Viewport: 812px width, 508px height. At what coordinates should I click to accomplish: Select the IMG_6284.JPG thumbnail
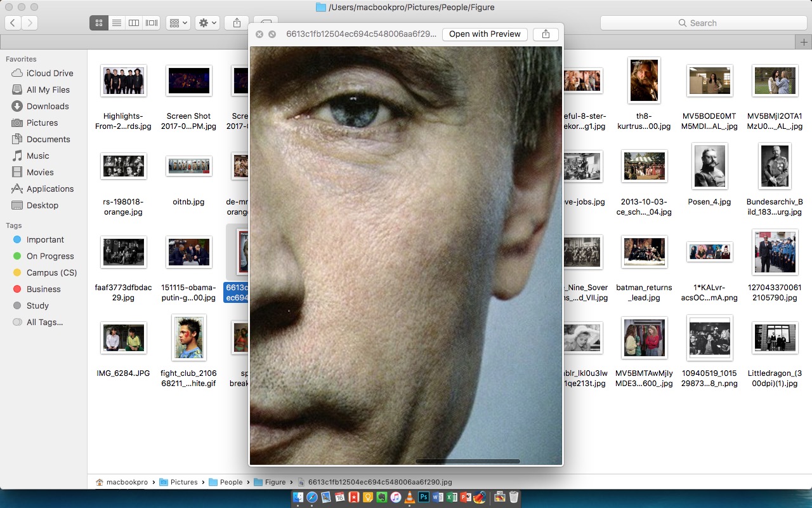pyautogui.click(x=124, y=338)
